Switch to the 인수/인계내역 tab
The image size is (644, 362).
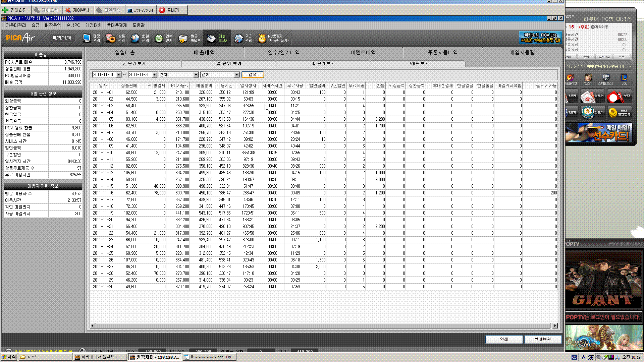click(x=284, y=53)
